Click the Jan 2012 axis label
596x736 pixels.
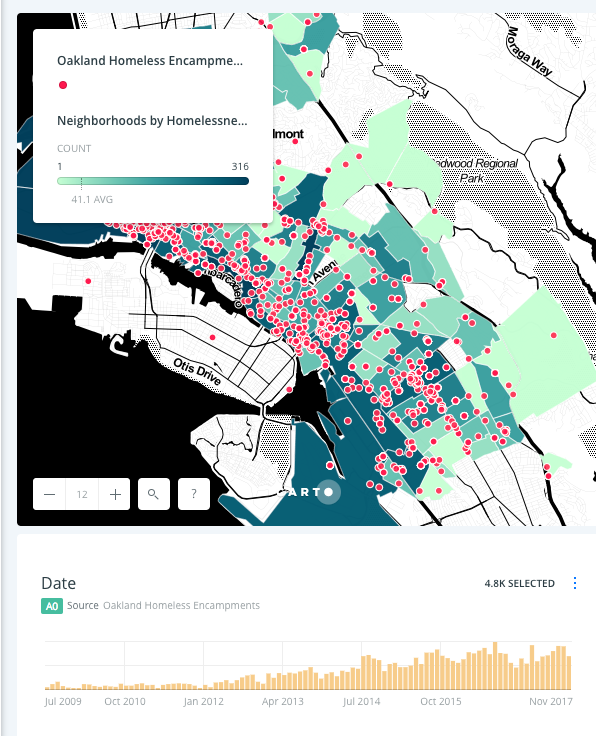204,701
